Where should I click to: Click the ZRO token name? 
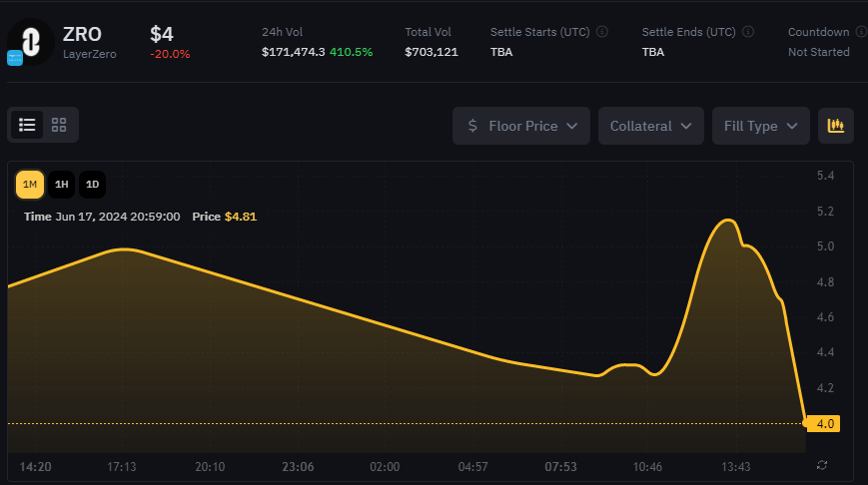pos(82,34)
